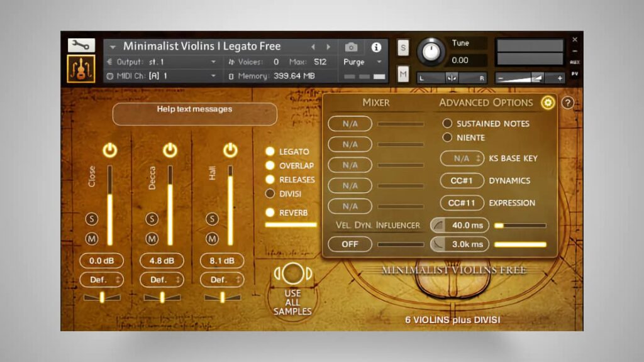Click the Reverb amount slider
The image size is (644, 362).
[291, 224]
